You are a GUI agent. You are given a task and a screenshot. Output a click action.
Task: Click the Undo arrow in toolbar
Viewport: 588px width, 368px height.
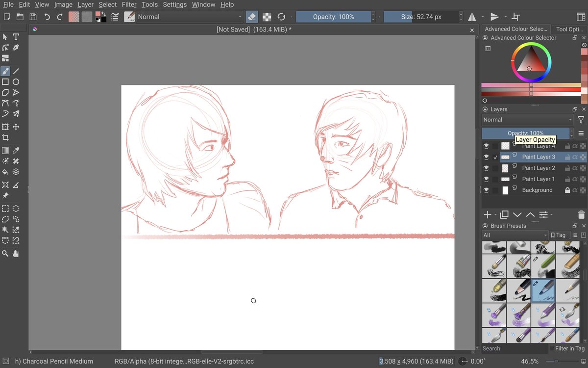[x=47, y=17]
